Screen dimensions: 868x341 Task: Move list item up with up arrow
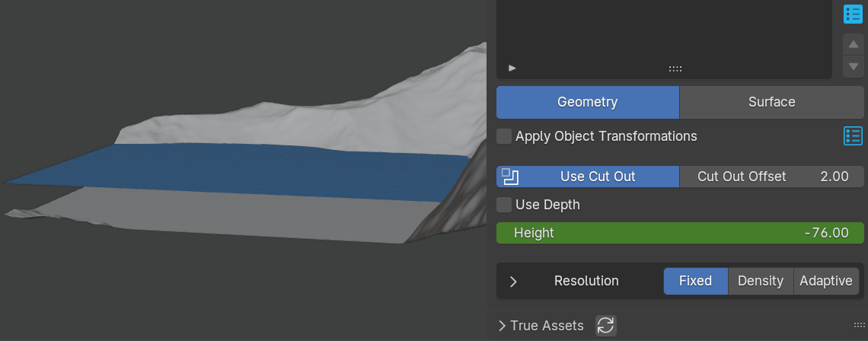[x=854, y=44]
